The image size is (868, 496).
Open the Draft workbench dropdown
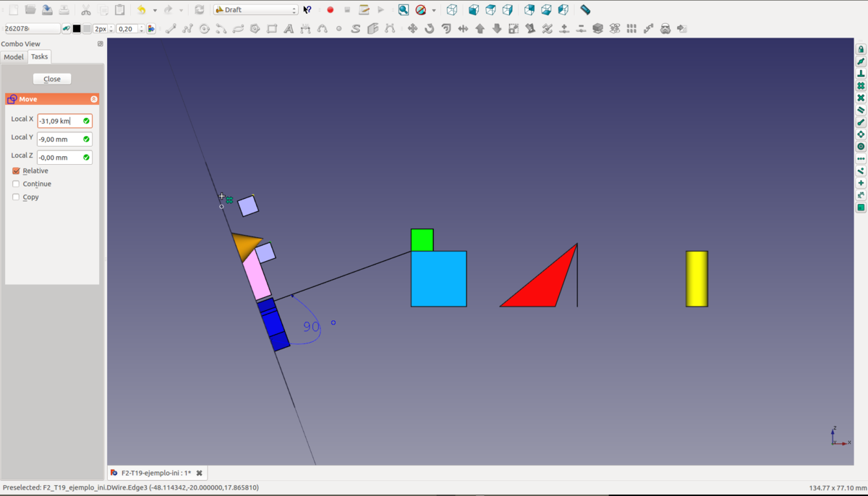256,10
